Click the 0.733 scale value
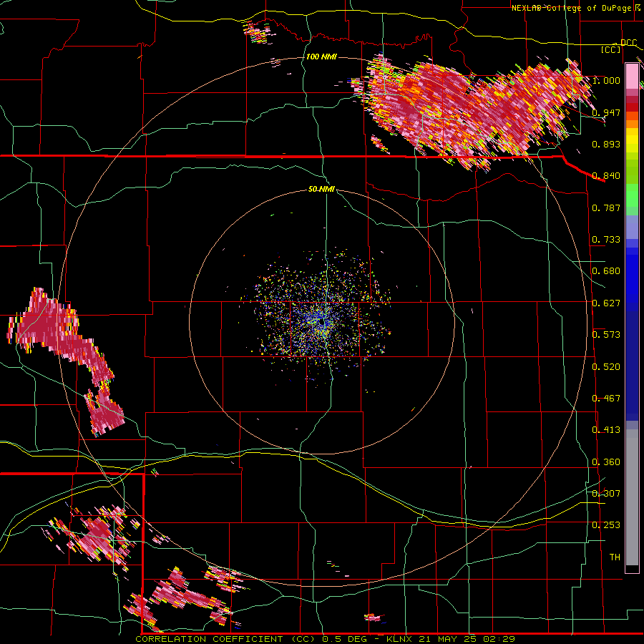The height and width of the screenshot is (644, 644). (x=606, y=240)
